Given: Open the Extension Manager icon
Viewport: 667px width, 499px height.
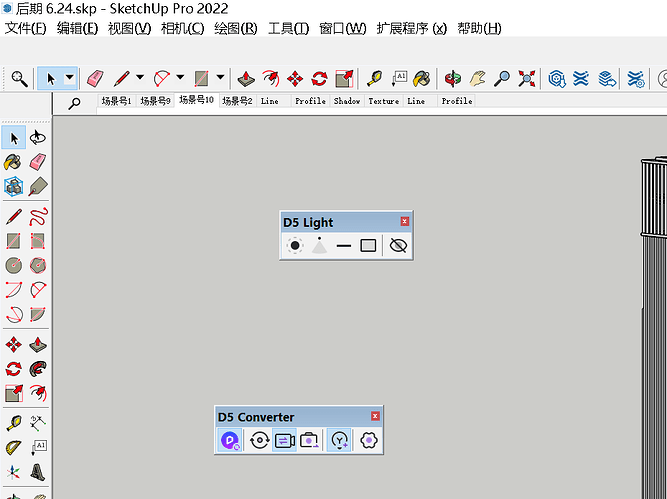Looking at the screenshot, I should click(x=636, y=79).
